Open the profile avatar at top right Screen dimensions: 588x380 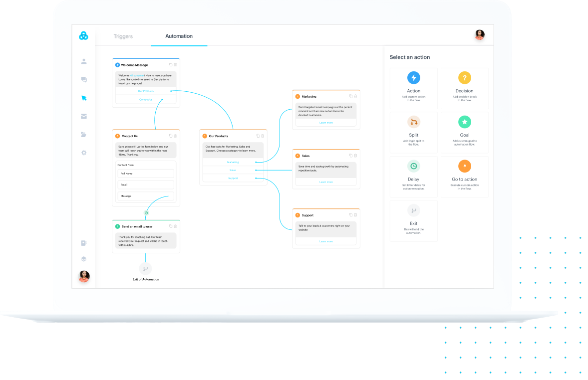click(479, 35)
